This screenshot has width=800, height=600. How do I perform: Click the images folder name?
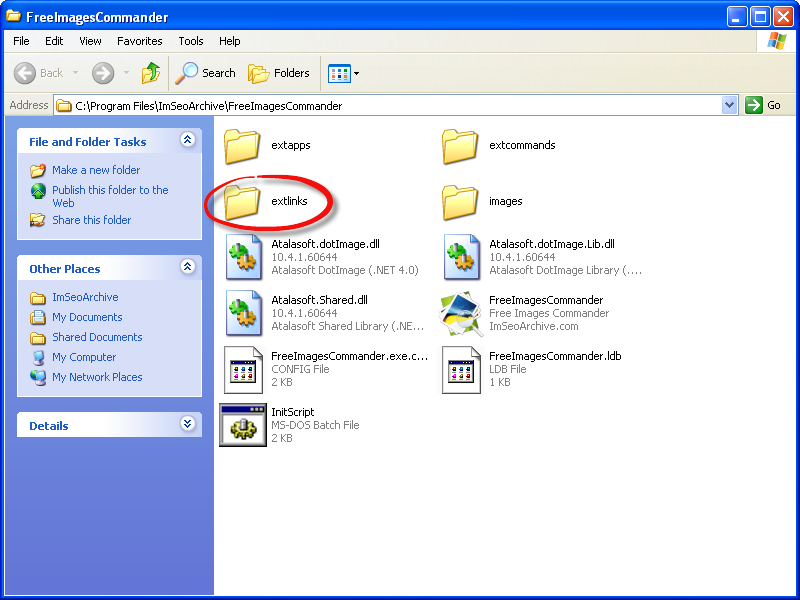(x=506, y=201)
